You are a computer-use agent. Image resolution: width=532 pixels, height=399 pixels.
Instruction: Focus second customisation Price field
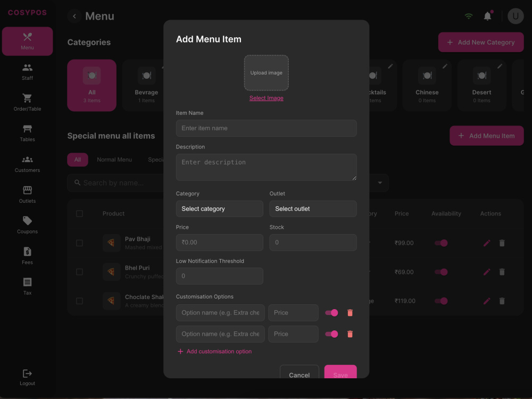(x=293, y=334)
